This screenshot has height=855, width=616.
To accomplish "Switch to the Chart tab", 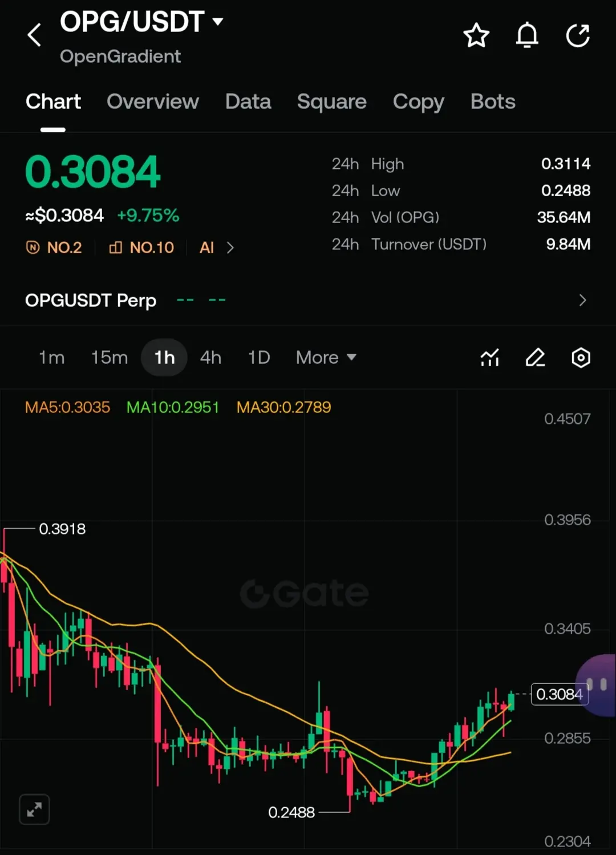I will click(53, 102).
